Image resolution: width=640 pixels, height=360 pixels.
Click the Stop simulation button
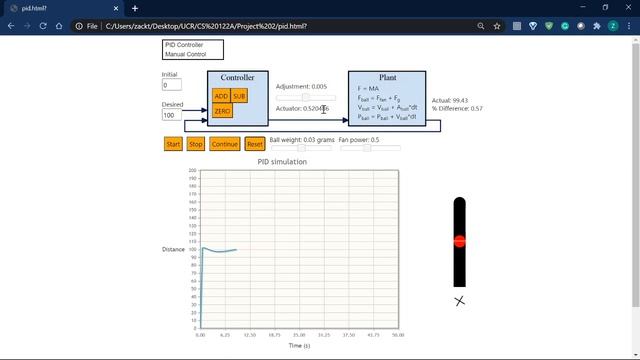[196, 144]
